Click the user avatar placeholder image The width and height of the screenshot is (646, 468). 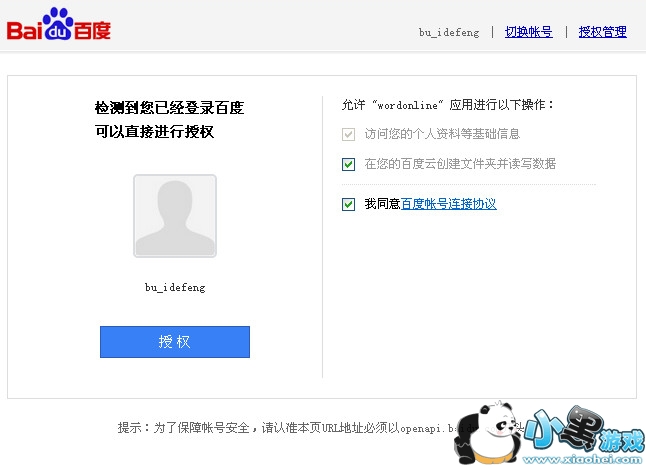click(x=175, y=216)
